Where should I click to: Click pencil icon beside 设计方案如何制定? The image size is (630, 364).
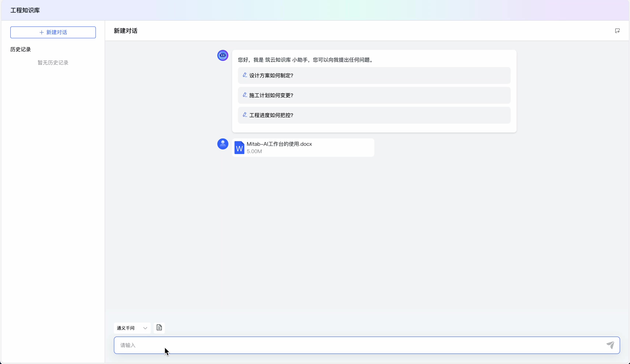click(x=245, y=75)
